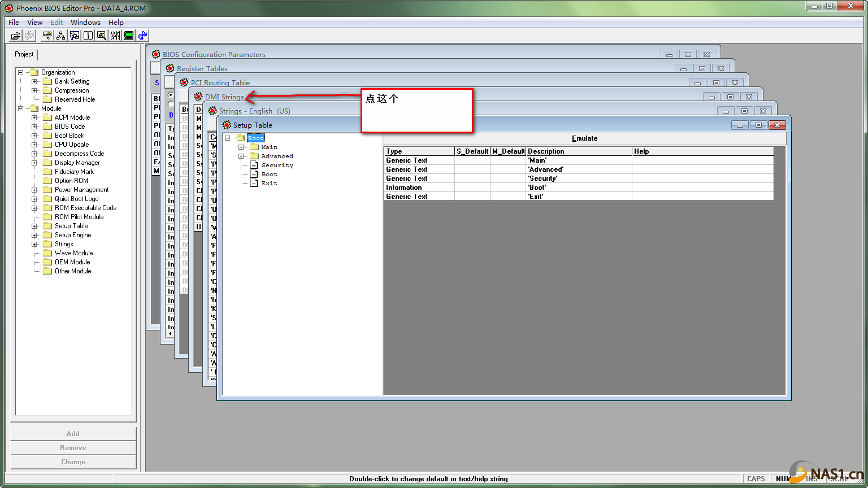
Task: Select Wave Module in Project tree
Action: click(73, 253)
